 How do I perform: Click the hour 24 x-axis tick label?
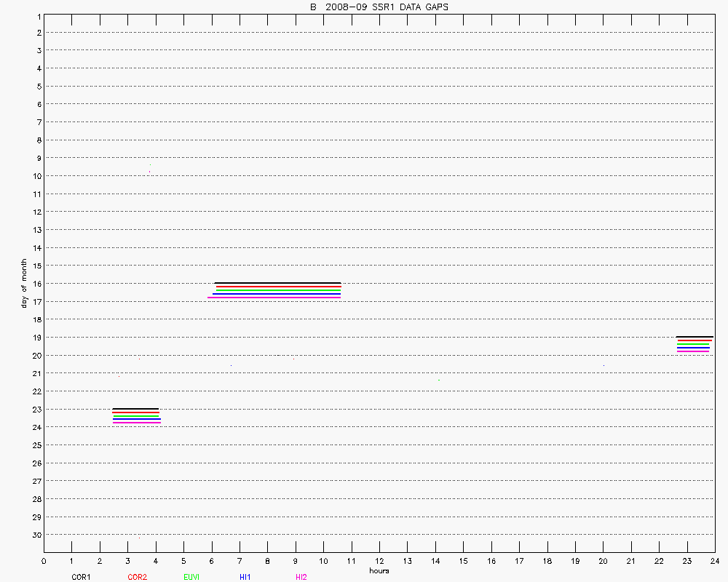(x=715, y=561)
